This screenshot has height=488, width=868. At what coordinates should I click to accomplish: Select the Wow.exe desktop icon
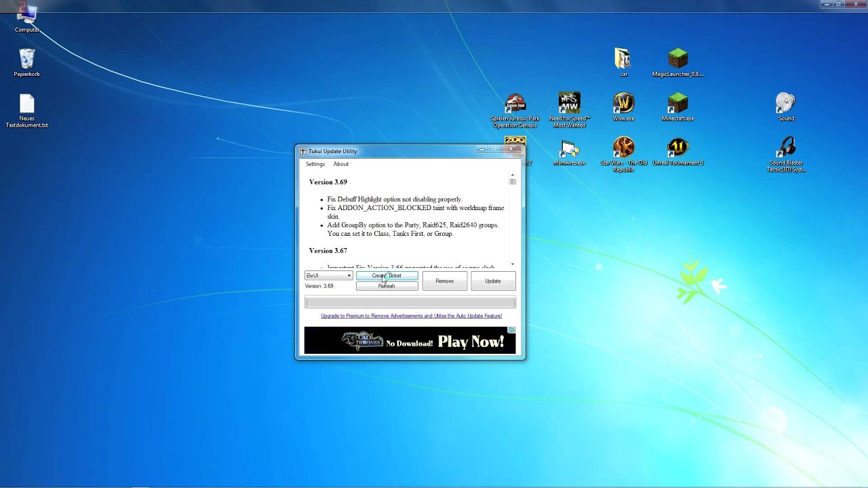[x=623, y=107]
